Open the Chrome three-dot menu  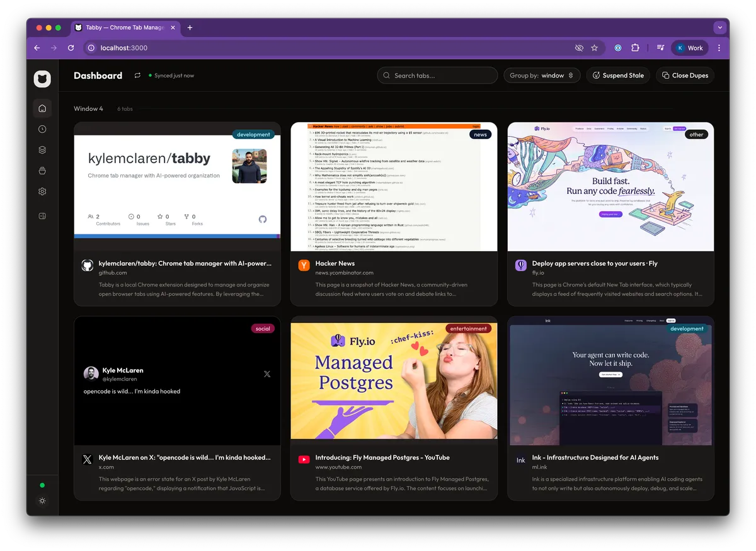click(x=719, y=48)
